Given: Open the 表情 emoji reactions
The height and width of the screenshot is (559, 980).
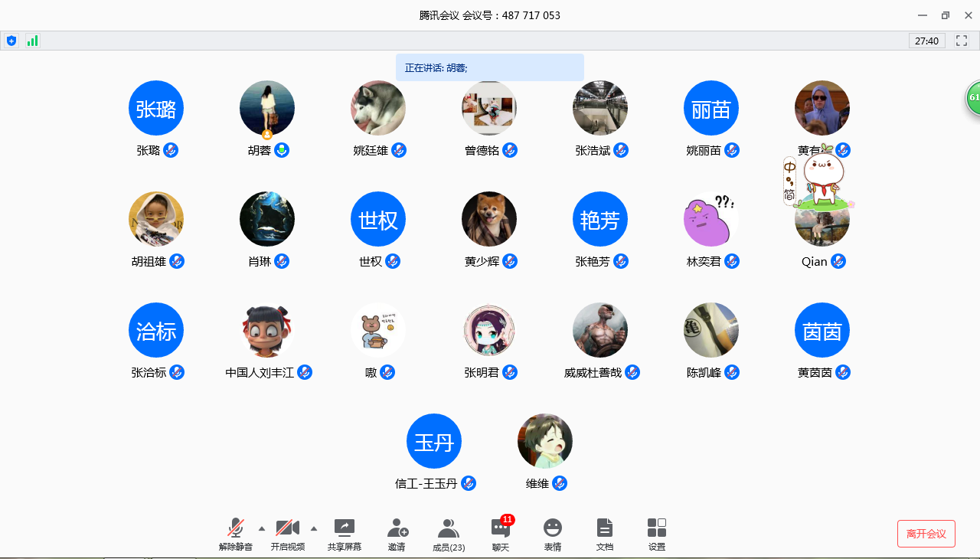Looking at the screenshot, I should coord(553,534).
